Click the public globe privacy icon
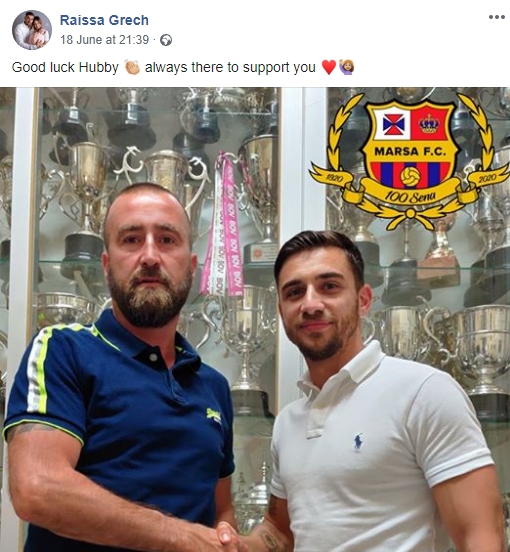510x552 pixels. [x=166, y=40]
